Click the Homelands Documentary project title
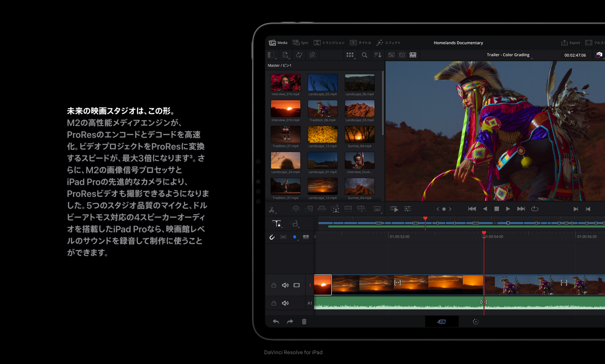This screenshot has height=364, width=605. point(458,43)
